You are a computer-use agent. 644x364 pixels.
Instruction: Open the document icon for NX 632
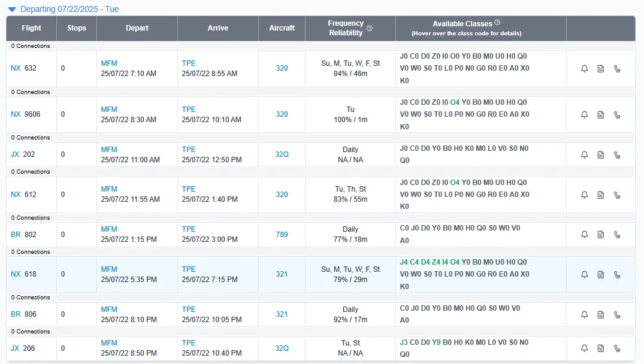click(x=600, y=68)
